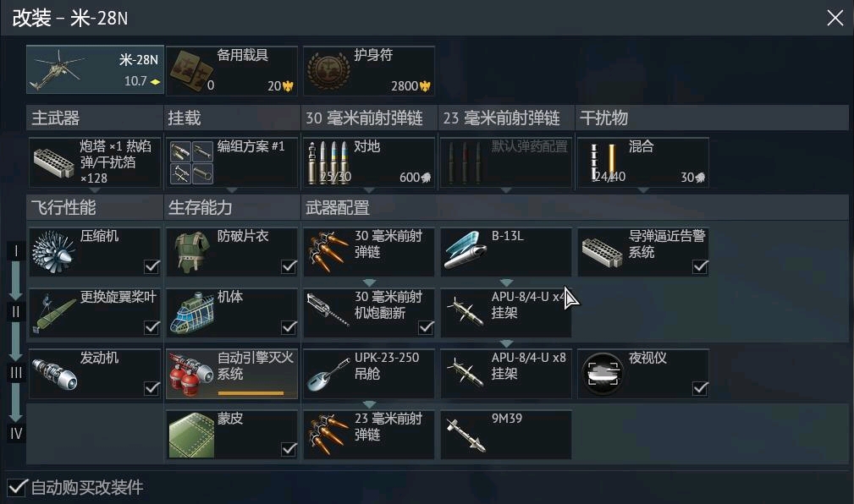Toggle the checkbox on 发动机 module
854x504 pixels.
pyautogui.click(x=152, y=388)
